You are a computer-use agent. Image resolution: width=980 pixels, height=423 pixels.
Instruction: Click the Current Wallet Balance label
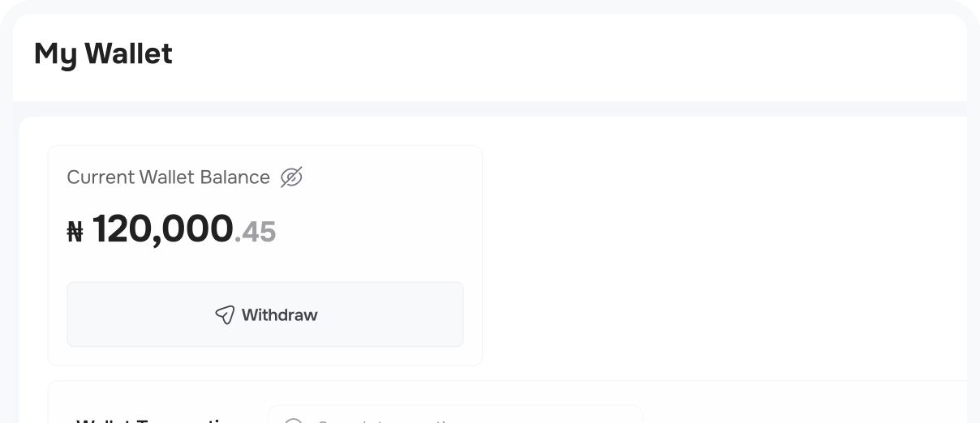tap(168, 177)
